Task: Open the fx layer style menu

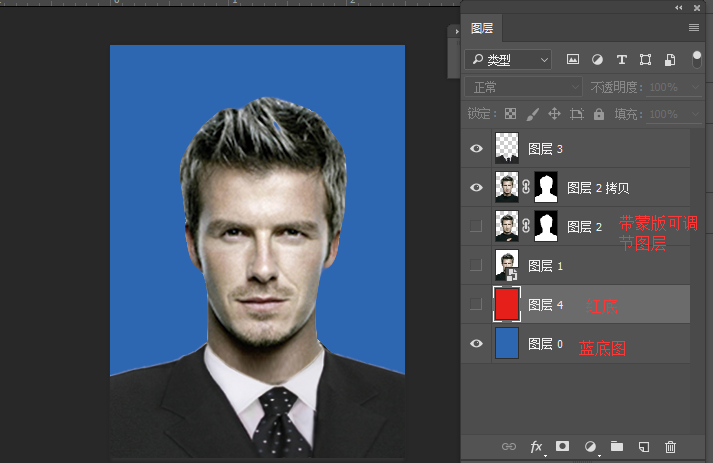Action: 536,446
